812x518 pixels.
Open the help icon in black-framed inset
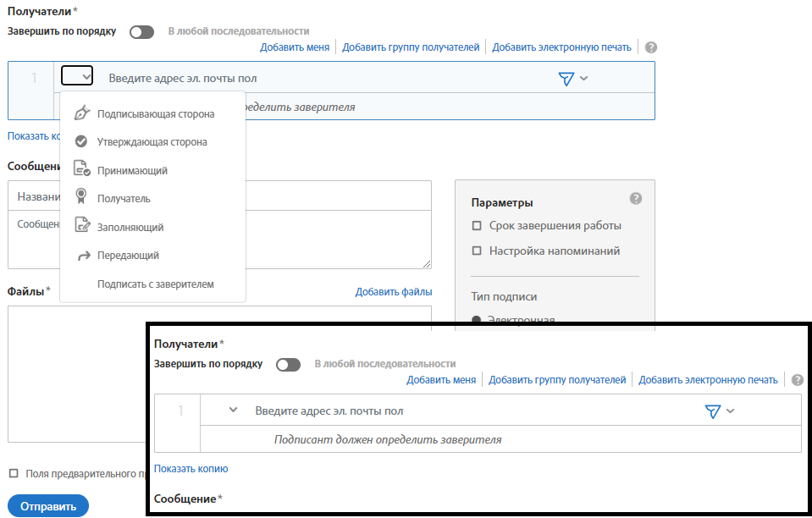798,380
